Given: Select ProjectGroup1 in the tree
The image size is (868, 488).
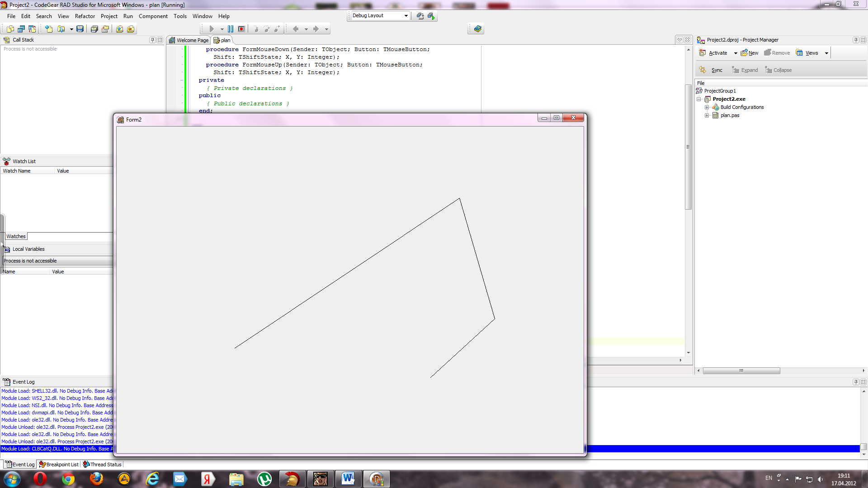Looking at the screenshot, I should pos(720,91).
